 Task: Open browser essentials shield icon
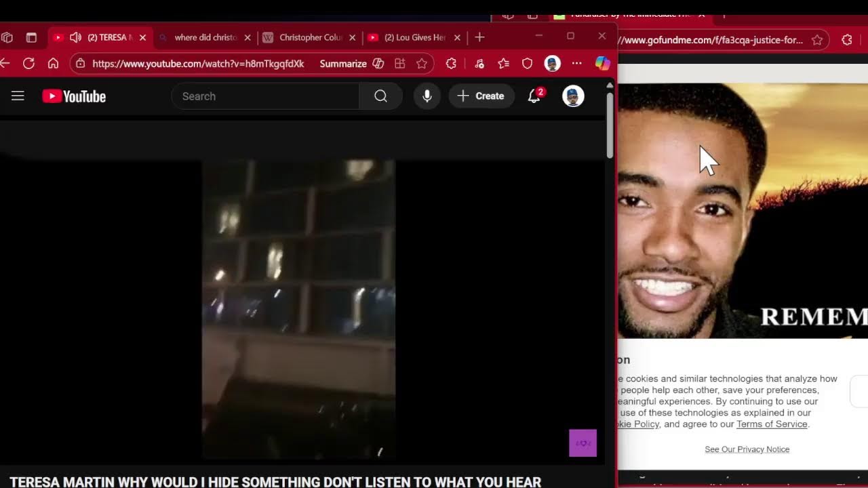pyautogui.click(x=527, y=64)
